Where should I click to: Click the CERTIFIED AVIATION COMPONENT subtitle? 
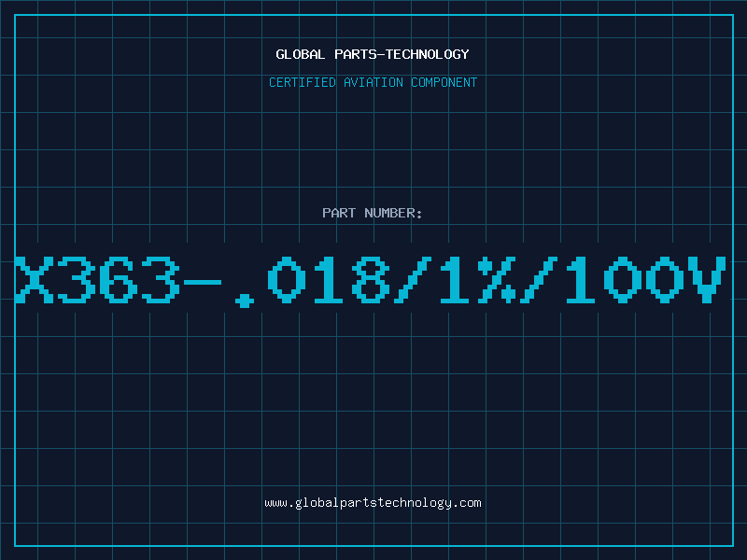373,82
